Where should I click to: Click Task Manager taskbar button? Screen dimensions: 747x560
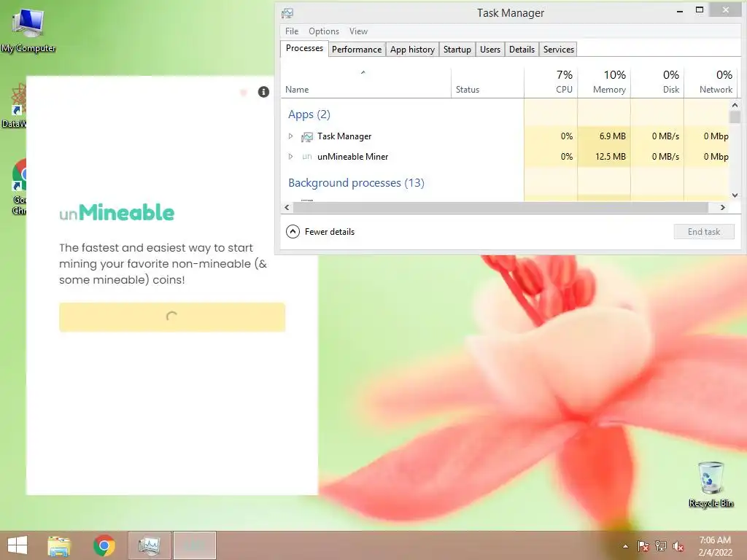[149, 545]
